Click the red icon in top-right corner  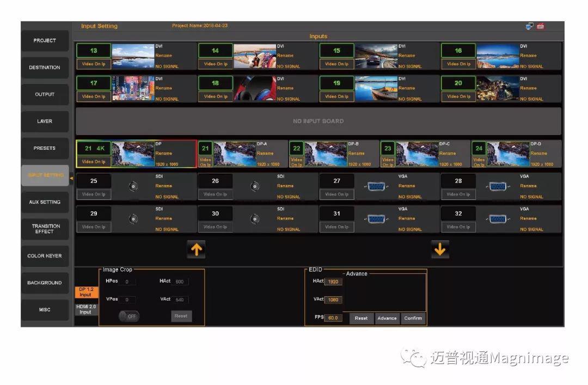click(541, 26)
